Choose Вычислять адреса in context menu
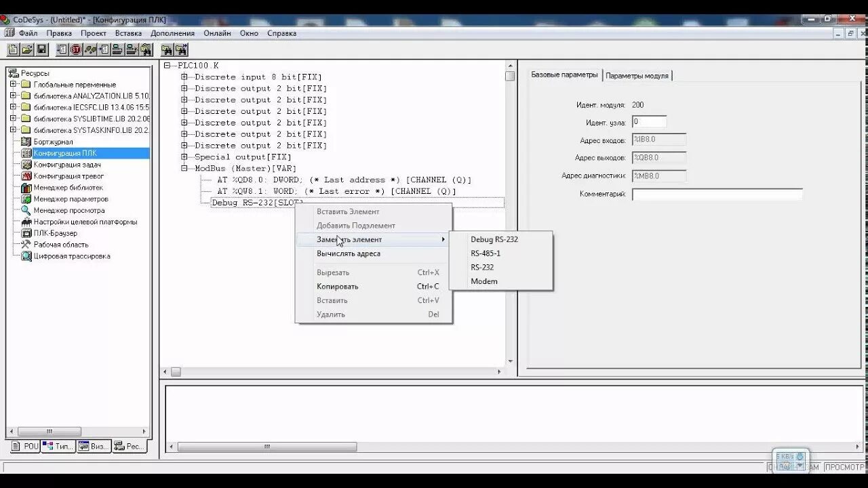The height and width of the screenshot is (488, 868). click(x=374, y=253)
